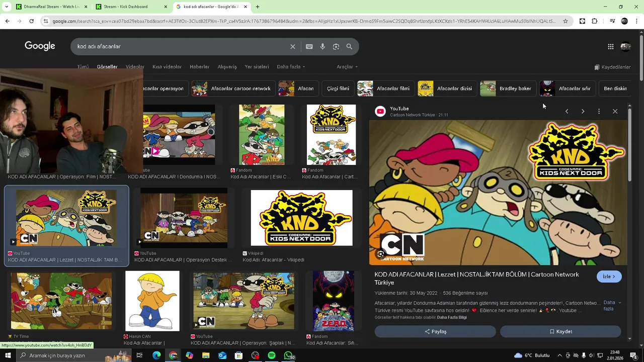
Task: Open a new browser tab with plus
Action: pos(258,7)
